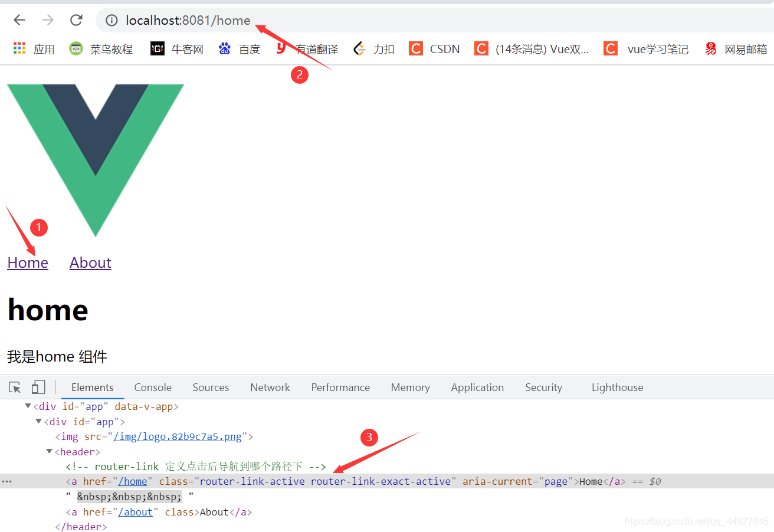
Task: Open the 有道翻译 bookmark
Action: click(x=307, y=49)
